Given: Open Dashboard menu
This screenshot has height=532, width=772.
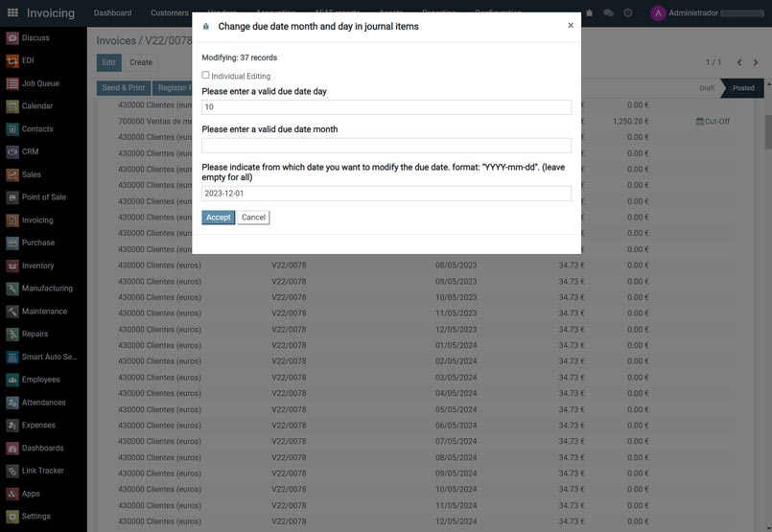Looking at the screenshot, I should click(113, 12).
